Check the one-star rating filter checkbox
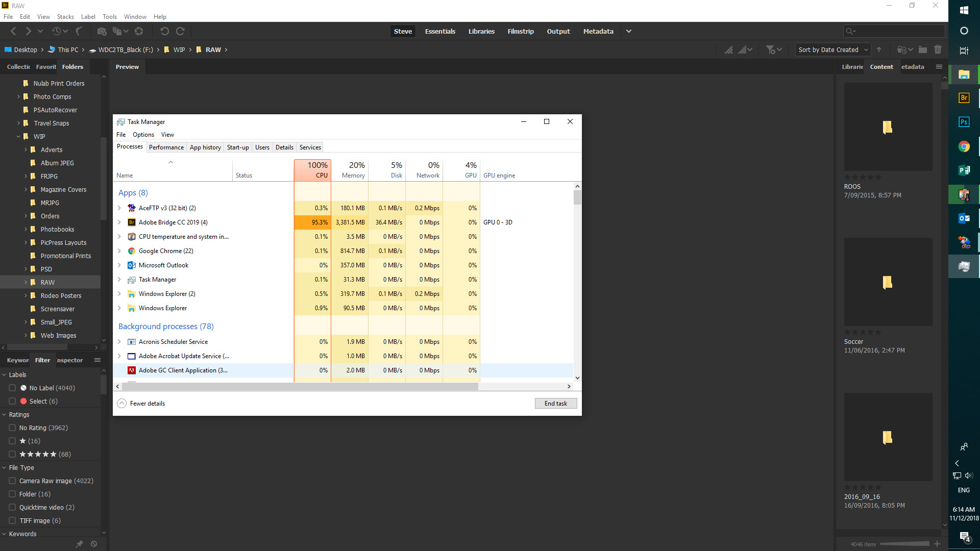Screen dimensions: 980x551 pos(12,441)
